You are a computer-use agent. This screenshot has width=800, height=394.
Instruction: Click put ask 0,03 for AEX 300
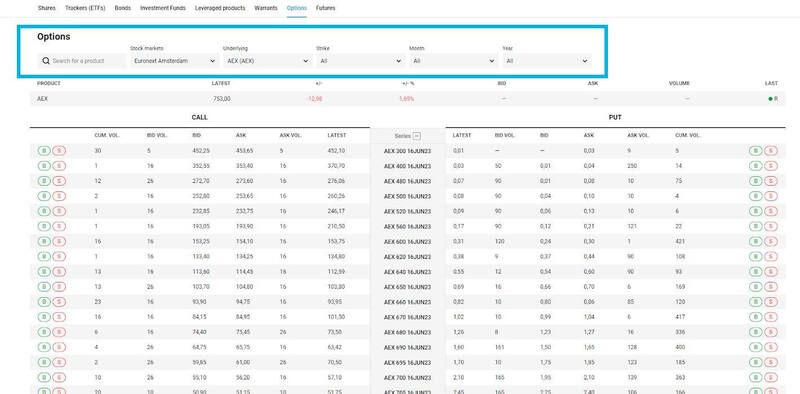pyautogui.click(x=589, y=151)
